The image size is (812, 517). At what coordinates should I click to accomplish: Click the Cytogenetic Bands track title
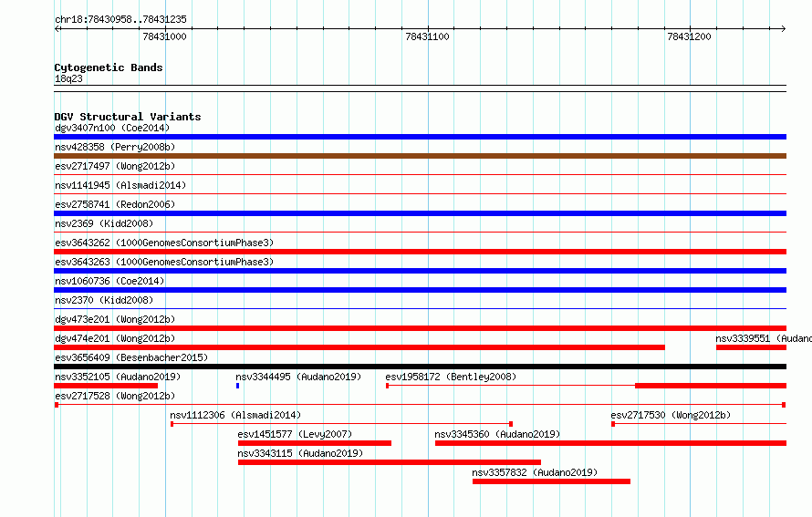tap(109, 67)
